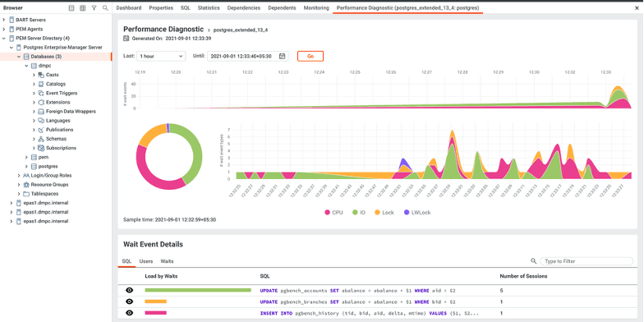Viewport: 644px width, 322px height.
Task: Click the search magnifier icon in the Browser header
Action: tap(105, 8)
